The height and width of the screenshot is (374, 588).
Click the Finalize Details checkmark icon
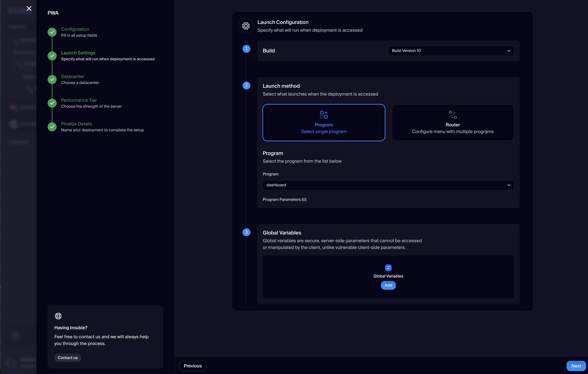tap(52, 127)
